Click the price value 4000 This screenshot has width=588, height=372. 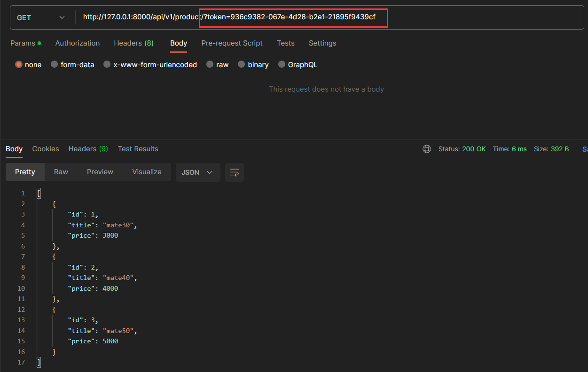tap(110, 288)
